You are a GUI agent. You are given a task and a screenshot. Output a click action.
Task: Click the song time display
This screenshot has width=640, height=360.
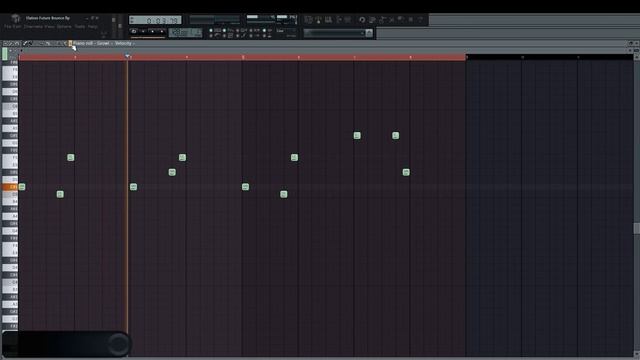pyautogui.click(x=155, y=20)
